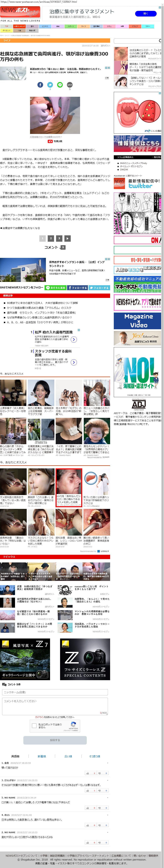Open Magazine × Video sidebar banner

[137, 320]
